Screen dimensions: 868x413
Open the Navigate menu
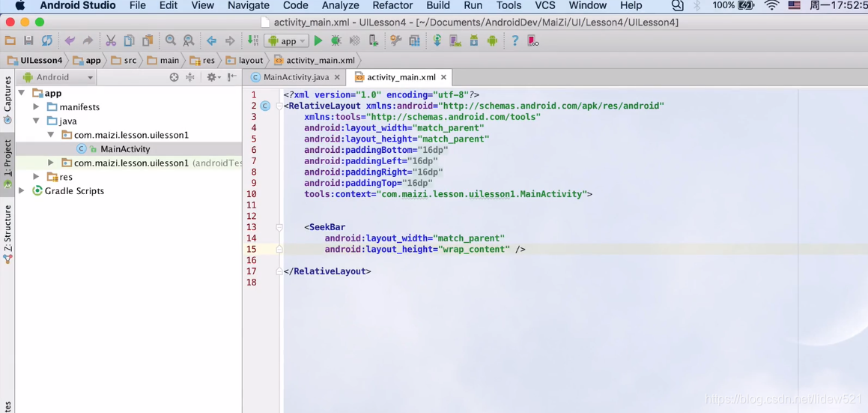pos(249,5)
